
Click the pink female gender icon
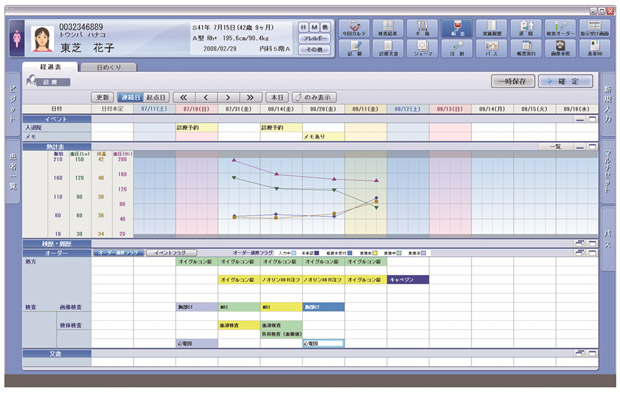[17, 39]
